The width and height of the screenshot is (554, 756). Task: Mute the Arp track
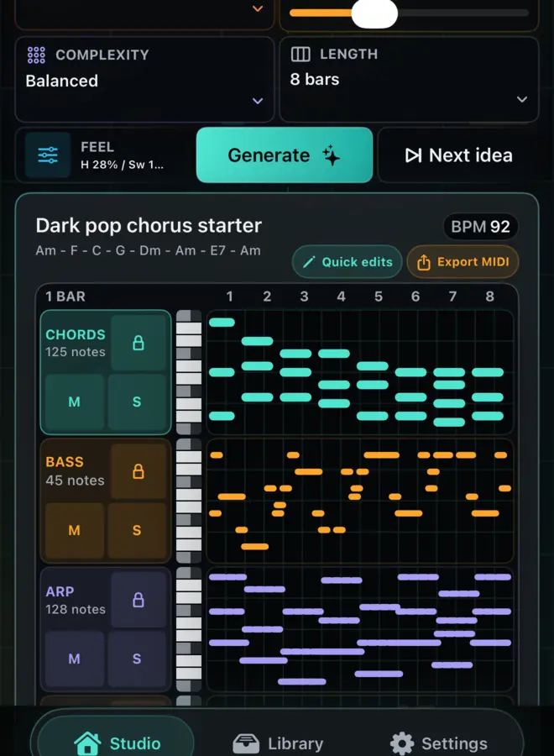coord(74,659)
